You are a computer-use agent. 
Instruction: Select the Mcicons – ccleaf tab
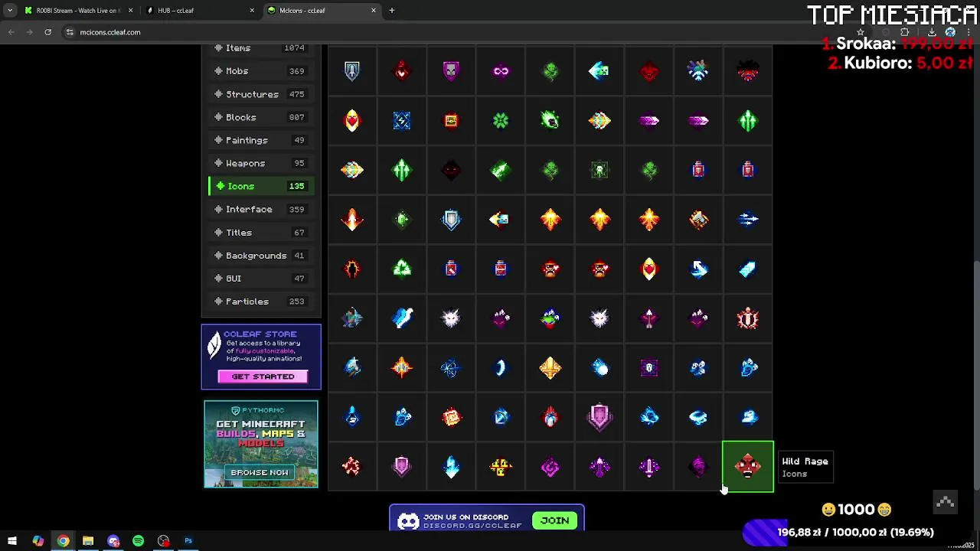[322, 11]
